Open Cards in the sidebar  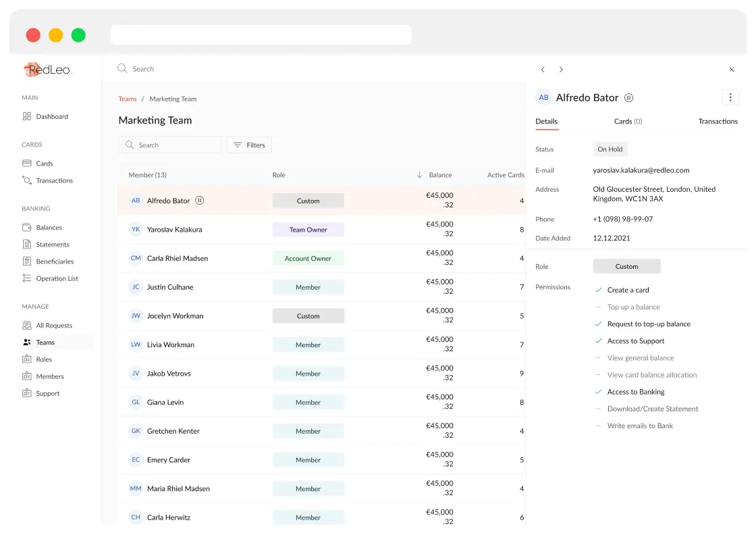click(37, 163)
